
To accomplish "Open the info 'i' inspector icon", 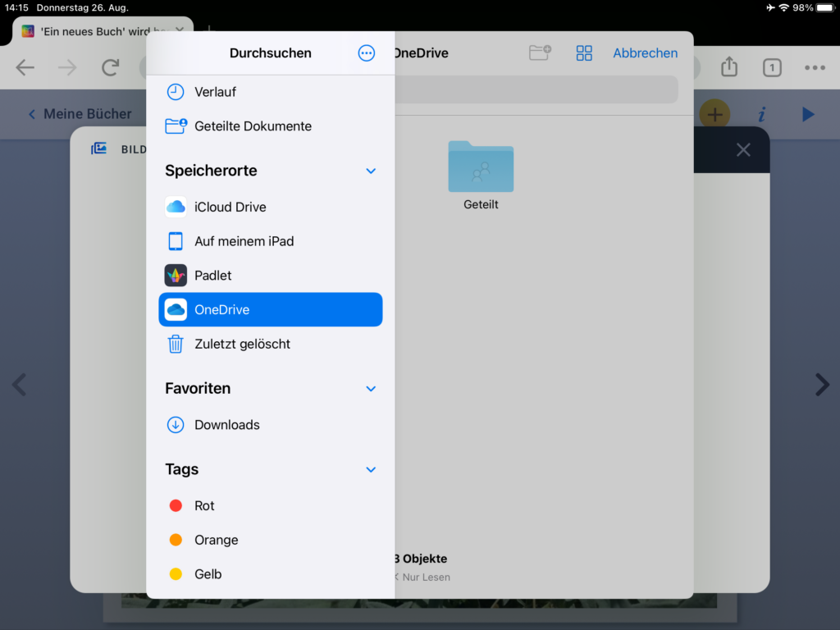I will click(x=762, y=114).
